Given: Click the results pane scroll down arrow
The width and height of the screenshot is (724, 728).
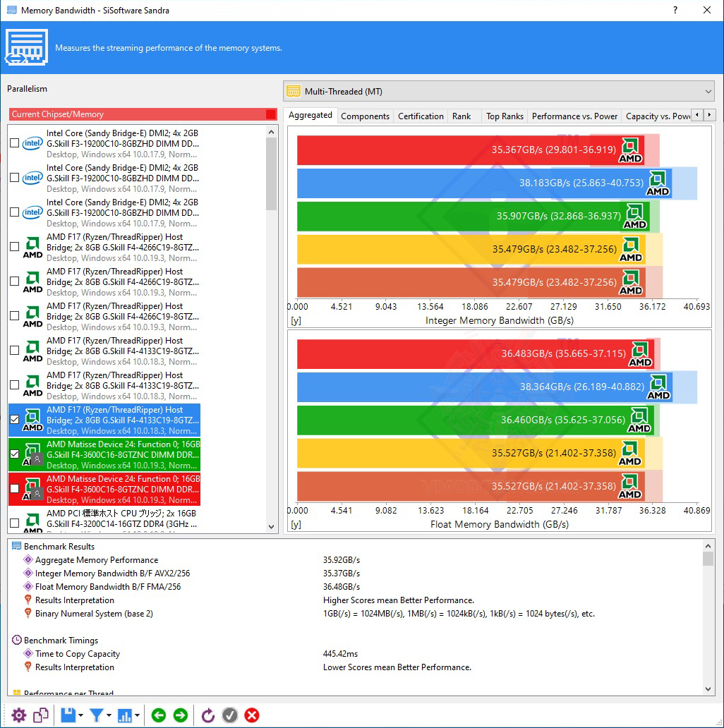Looking at the screenshot, I should point(708,689).
